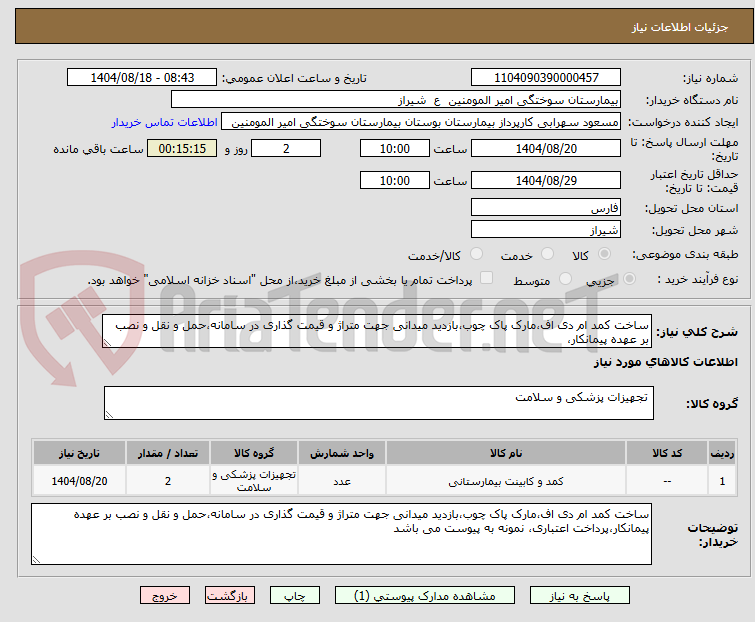Click the بازگشت back button
Image resolution: width=755 pixels, height=622 pixels.
(x=230, y=596)
